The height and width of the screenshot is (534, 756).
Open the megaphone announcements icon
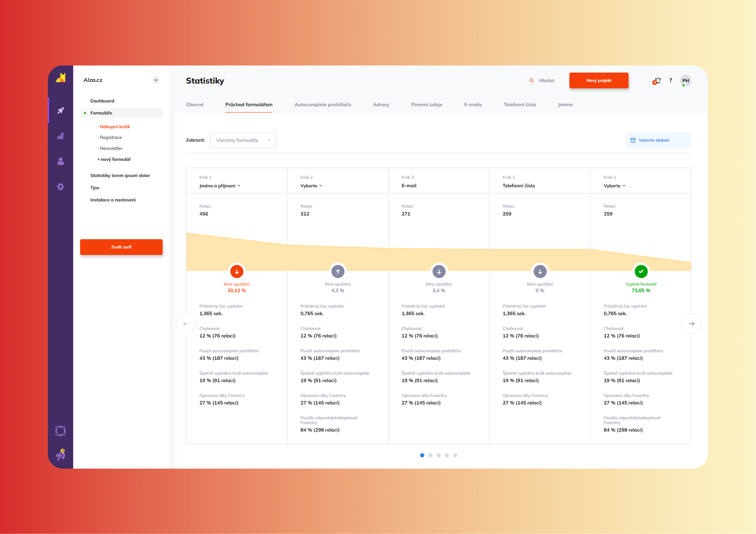[x=61, y=455]
